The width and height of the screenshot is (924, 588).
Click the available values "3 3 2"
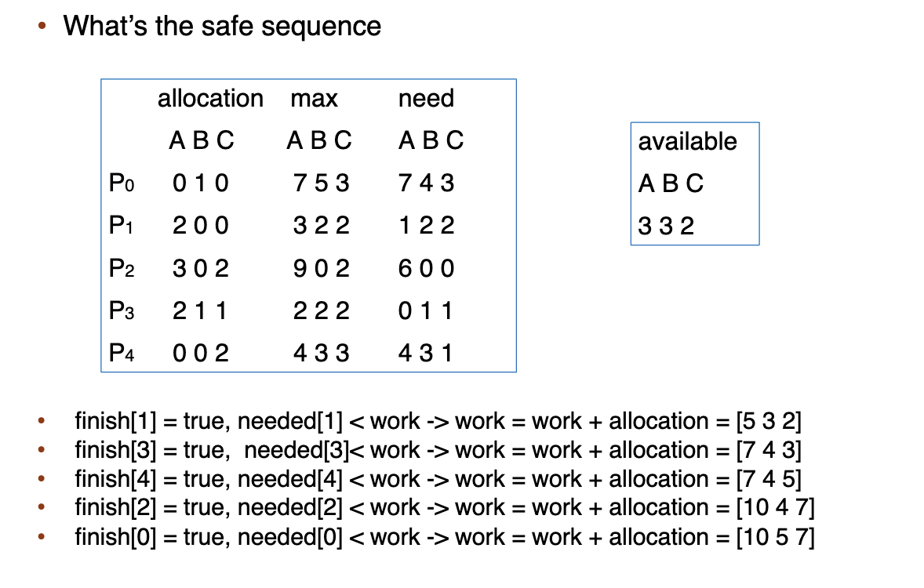(x=667, y=227)
